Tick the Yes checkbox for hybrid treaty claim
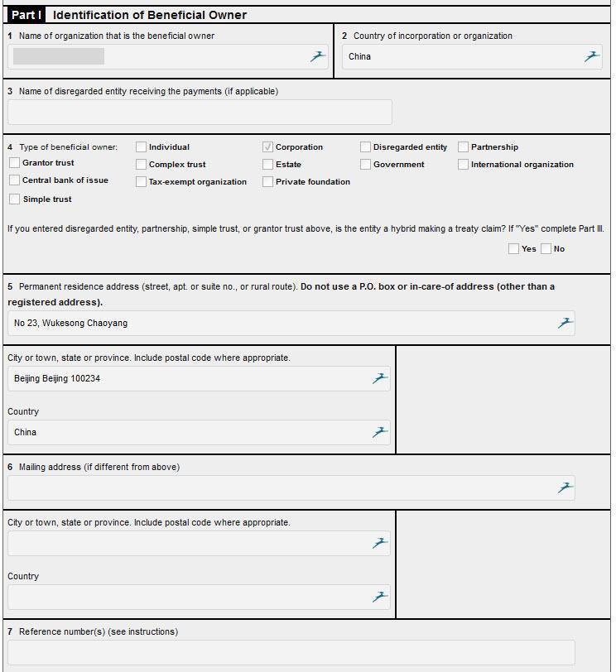The width and height of the screenshot is (616, 672). (514, 248)
